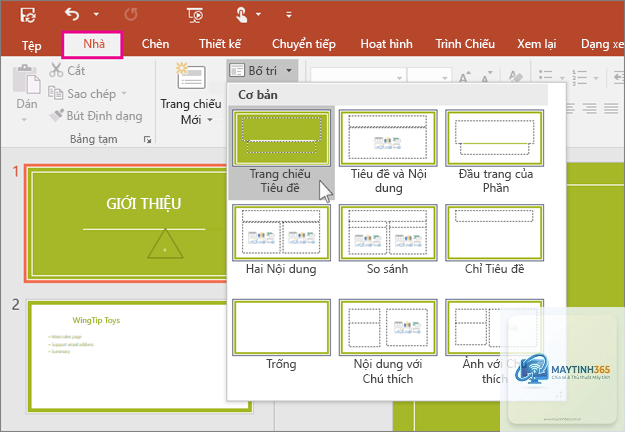Open the Thiết kế tab

(220, 44)
